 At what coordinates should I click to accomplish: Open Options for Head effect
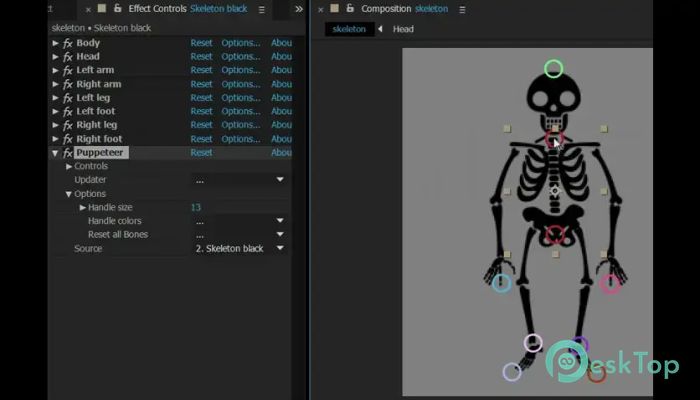point(241,57)
